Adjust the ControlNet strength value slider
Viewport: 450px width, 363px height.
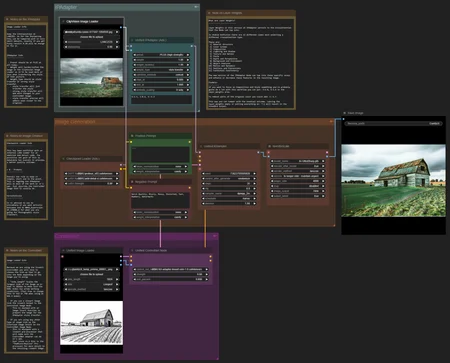(170, 274)
